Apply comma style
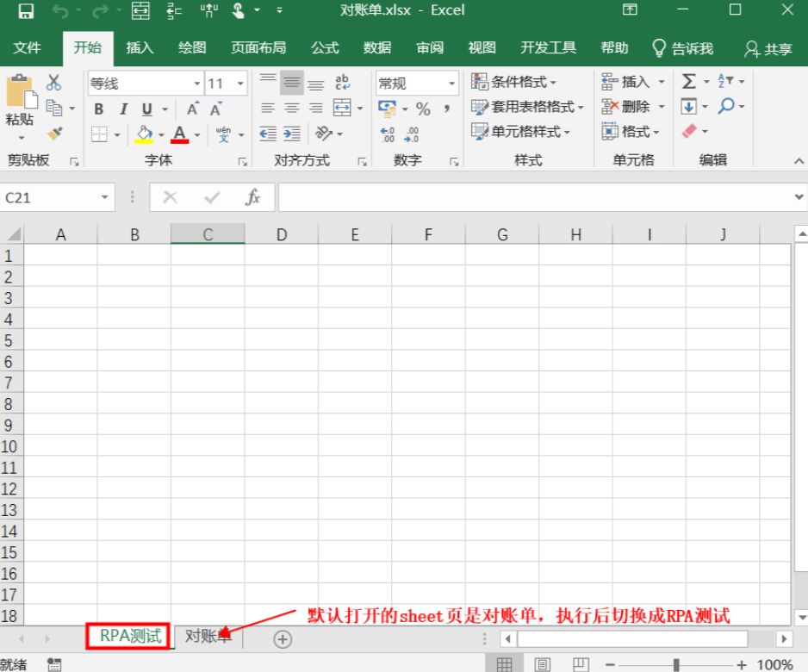The image size is (808, 672). point(447,109)
